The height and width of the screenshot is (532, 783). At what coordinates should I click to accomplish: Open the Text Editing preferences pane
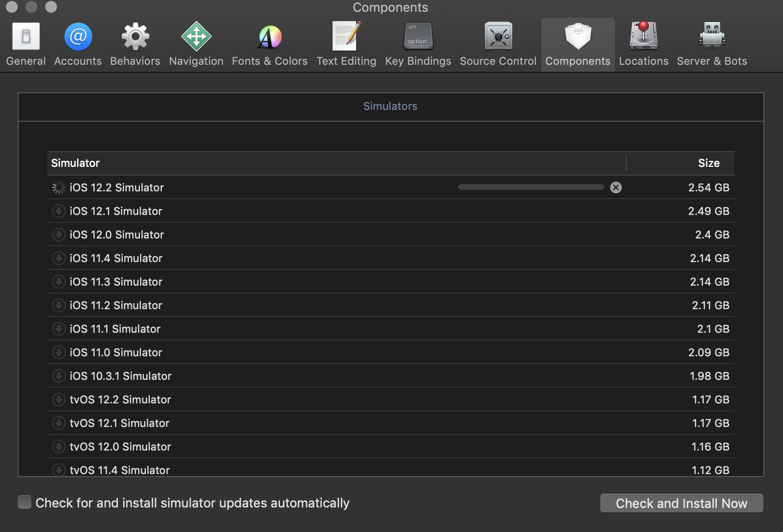[x=346, y=44]
